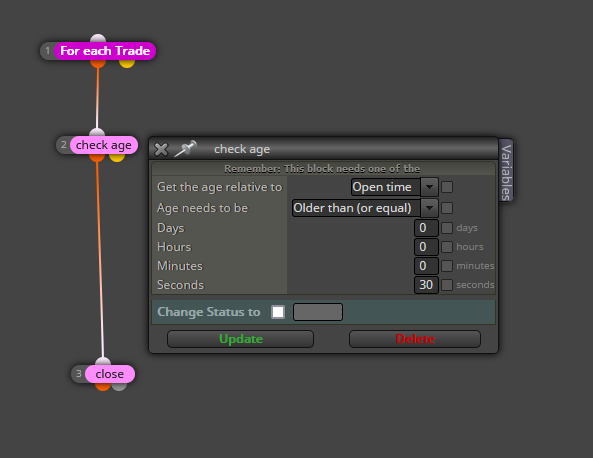Enable the Change Status to checkbox

coord(278,312)
